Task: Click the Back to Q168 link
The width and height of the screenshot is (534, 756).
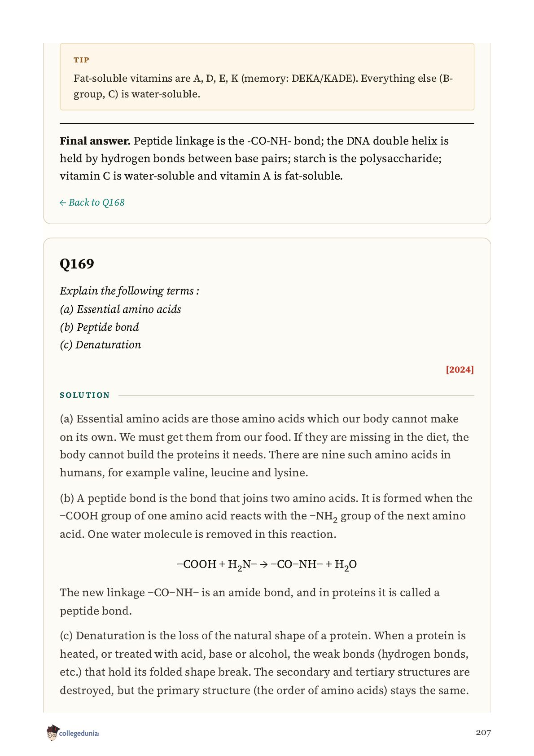Action: coord(92,202)
